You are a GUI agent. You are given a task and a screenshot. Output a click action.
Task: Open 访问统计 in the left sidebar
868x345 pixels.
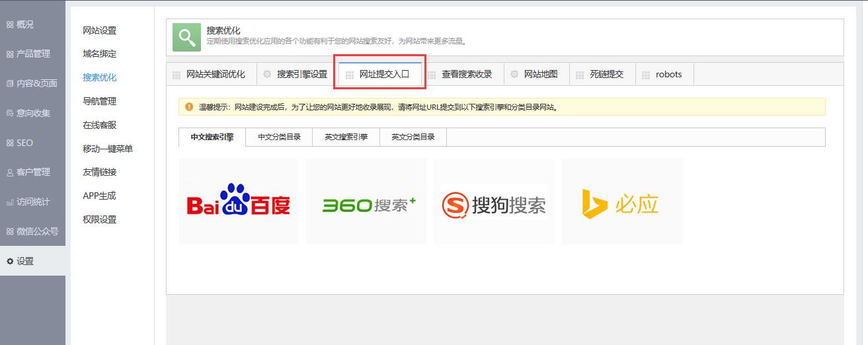(33, 202)
